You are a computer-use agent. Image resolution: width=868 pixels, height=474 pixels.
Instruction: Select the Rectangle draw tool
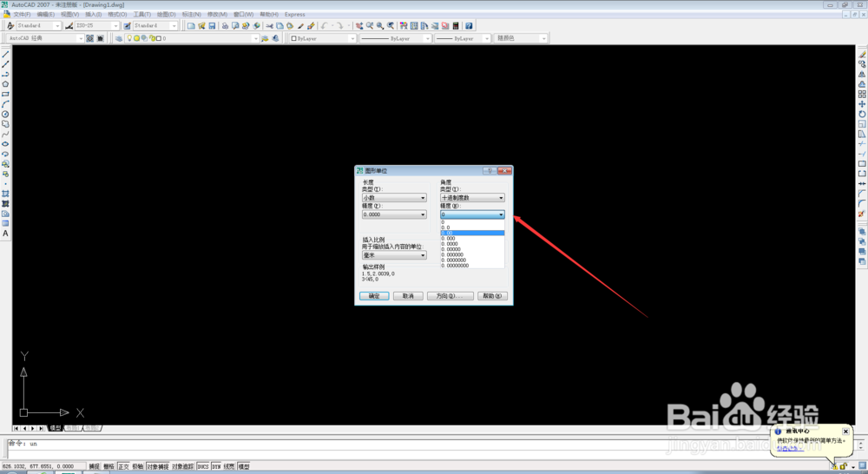(x=5, y=94)
